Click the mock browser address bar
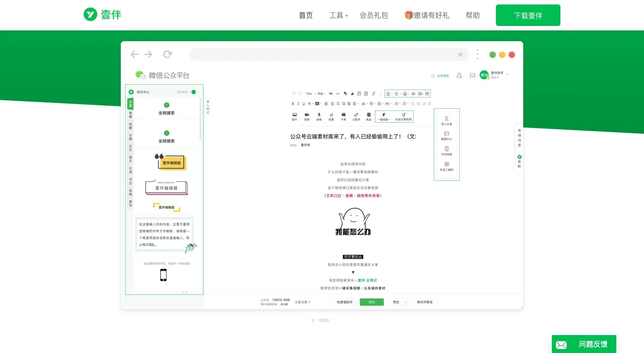644x353 pixels. click(x=329, y=54)
